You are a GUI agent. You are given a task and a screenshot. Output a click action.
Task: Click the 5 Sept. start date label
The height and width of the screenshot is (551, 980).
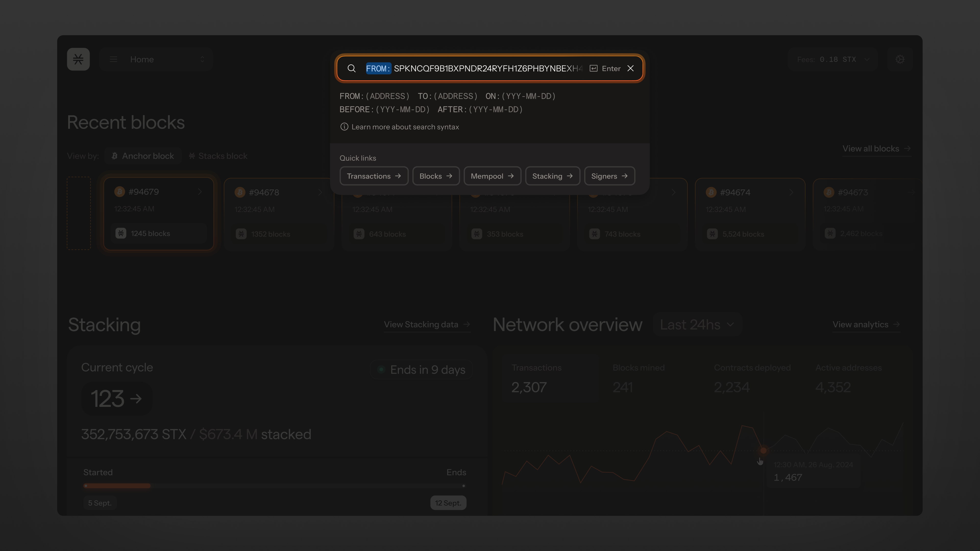tap(100, 503)
